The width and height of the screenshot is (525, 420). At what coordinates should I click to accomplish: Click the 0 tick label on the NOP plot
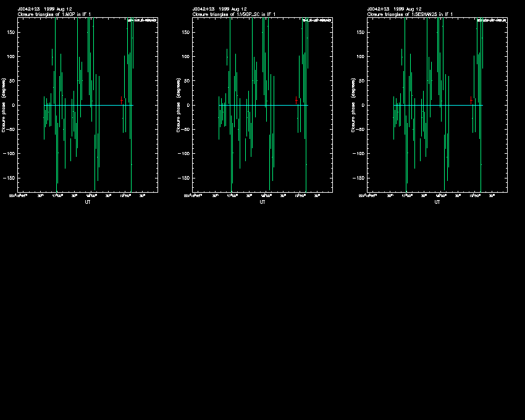tap(14, 105)
